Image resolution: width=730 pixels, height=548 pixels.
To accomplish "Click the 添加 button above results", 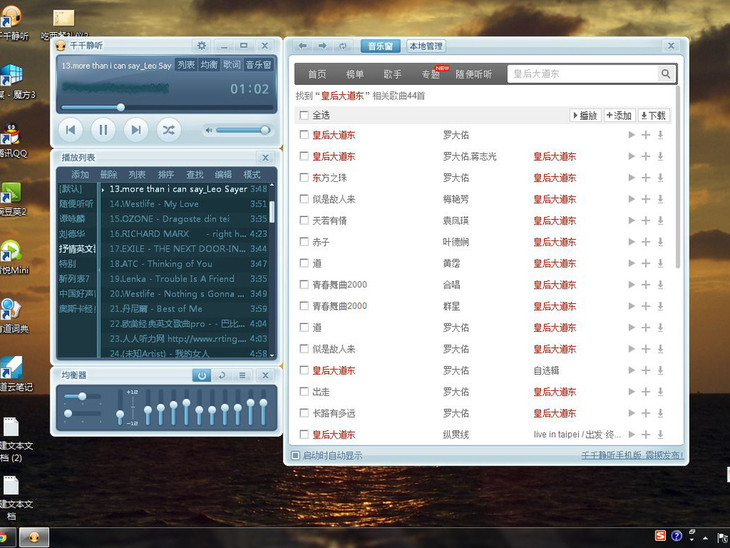I will coord(619,115).
